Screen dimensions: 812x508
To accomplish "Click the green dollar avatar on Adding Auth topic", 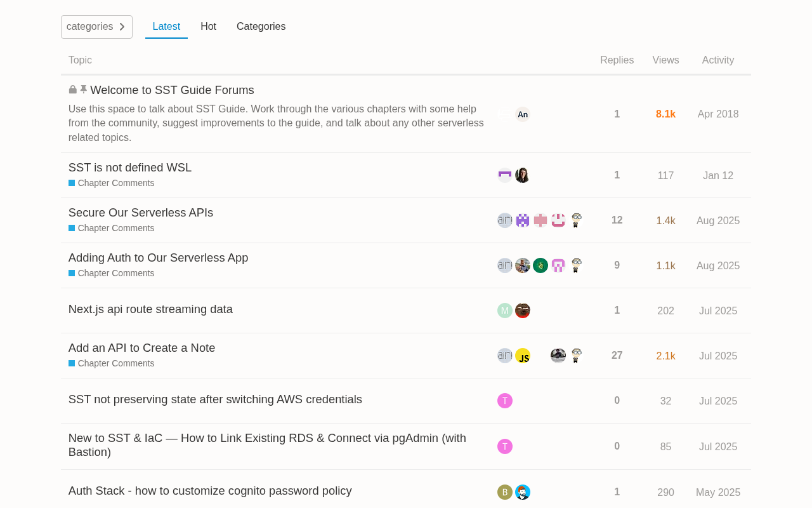I will point(540,265).
